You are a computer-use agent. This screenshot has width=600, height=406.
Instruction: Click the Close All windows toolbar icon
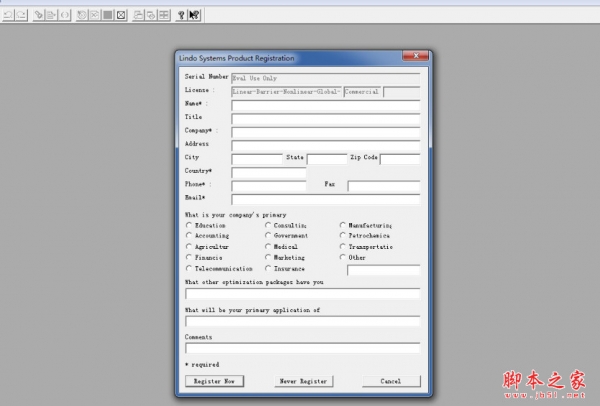pyautogui.click(x=151, y=15)
